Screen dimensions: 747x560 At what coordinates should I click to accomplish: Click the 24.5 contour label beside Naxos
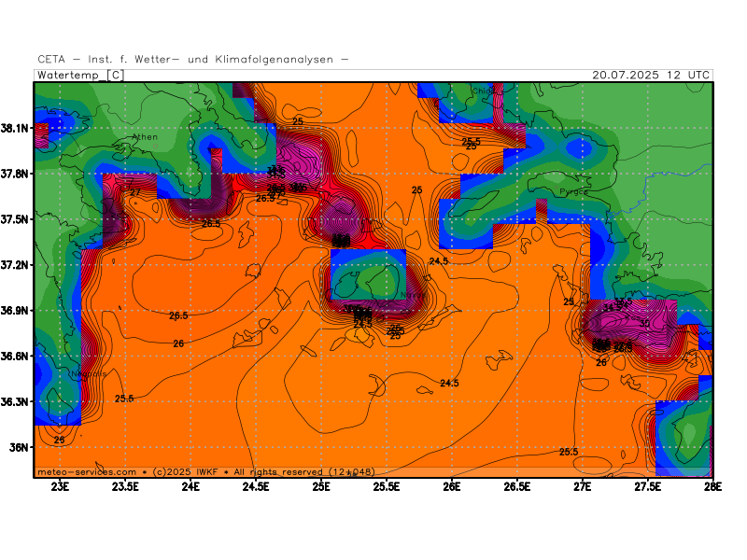point(438,261)
